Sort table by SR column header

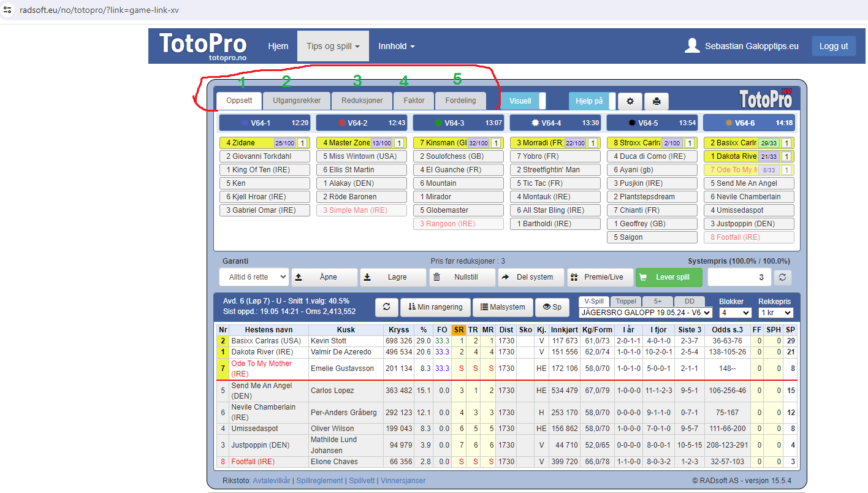click(x=459, y=329)
